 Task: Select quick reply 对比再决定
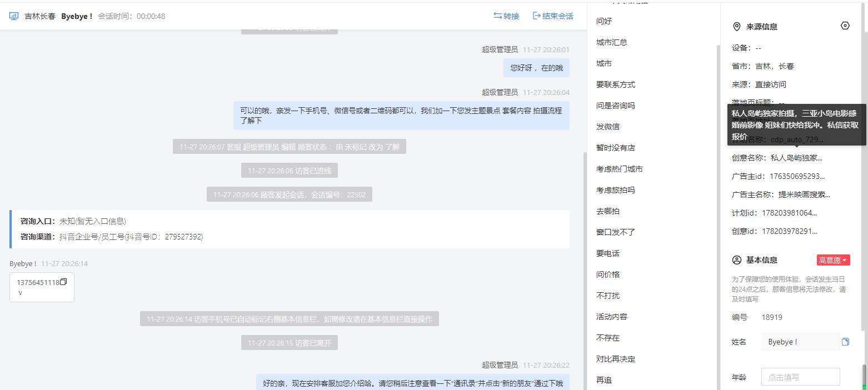tap(616, 359)
